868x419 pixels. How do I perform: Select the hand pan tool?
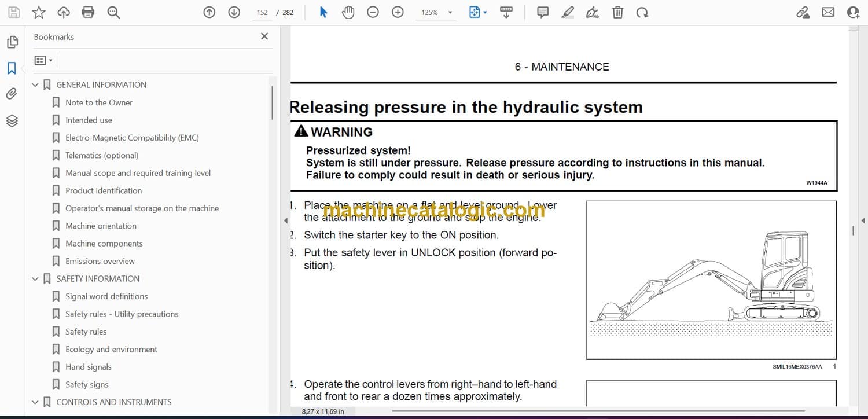click(348, 12)
